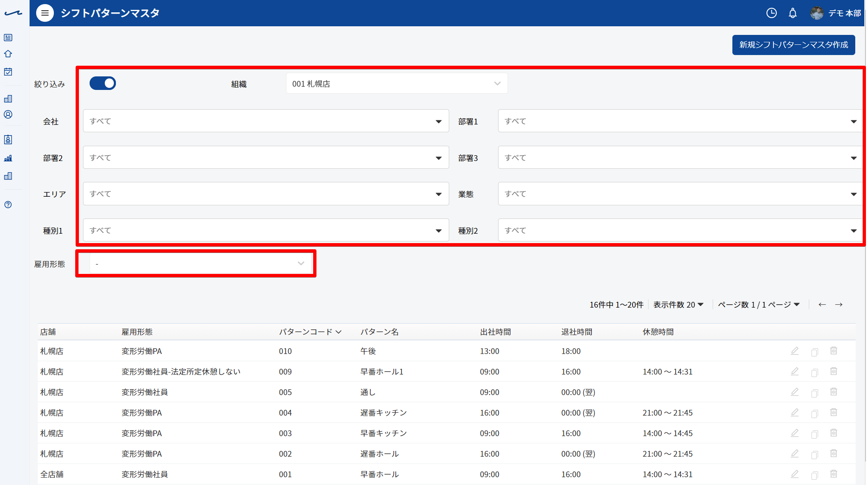Viewport: 868px width, 485px height.
Task: Open the help question mark icon
Action: [x=8, y=205]
